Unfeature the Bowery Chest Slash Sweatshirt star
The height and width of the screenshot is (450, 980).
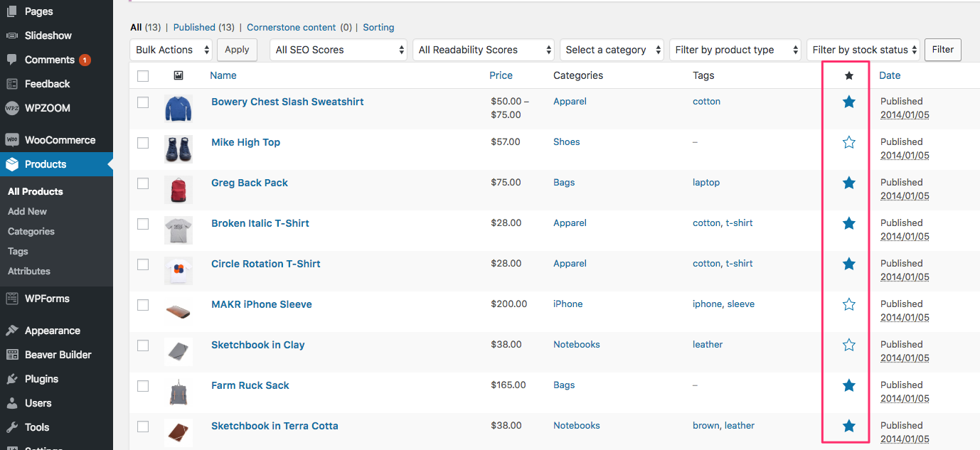pyautogui.click(x=848, y=102)
